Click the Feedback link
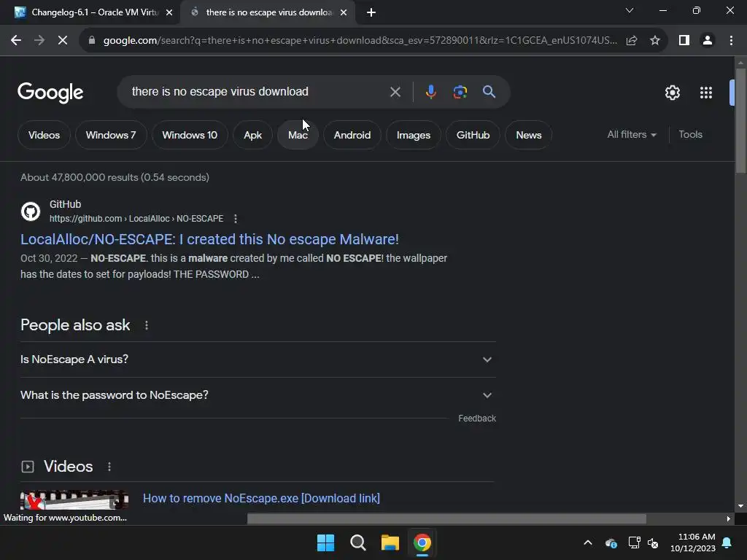Screen dimensions: 747x560 coord(477,419)
